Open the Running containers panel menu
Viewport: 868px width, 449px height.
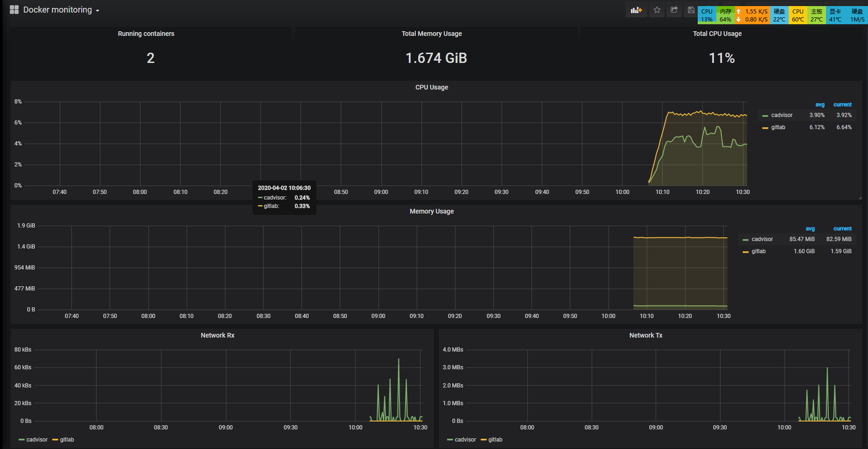[146, 34]
